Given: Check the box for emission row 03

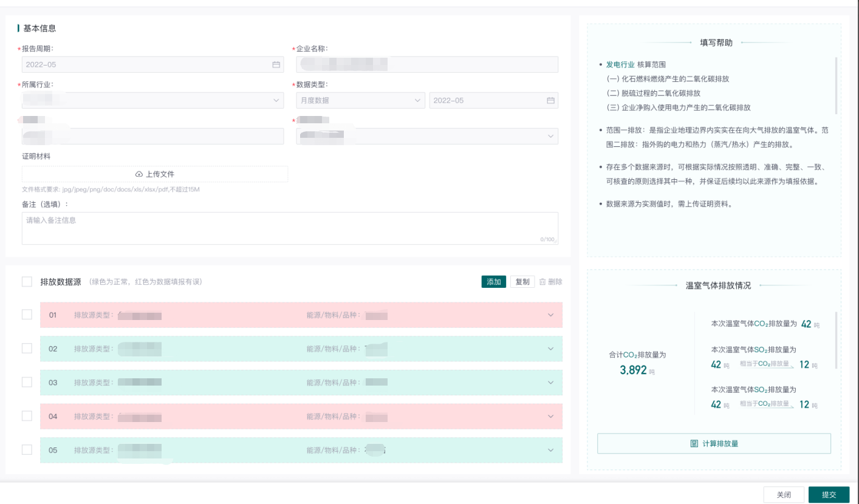Looking at the screenshot, I should click(x=27, y=382).
